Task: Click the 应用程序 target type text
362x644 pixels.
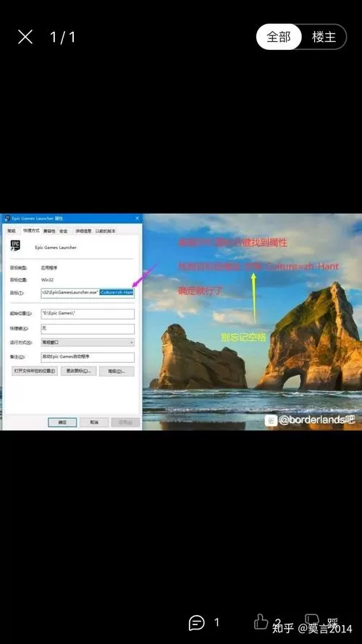Action: pyautogui.click(x=50, y=267)
